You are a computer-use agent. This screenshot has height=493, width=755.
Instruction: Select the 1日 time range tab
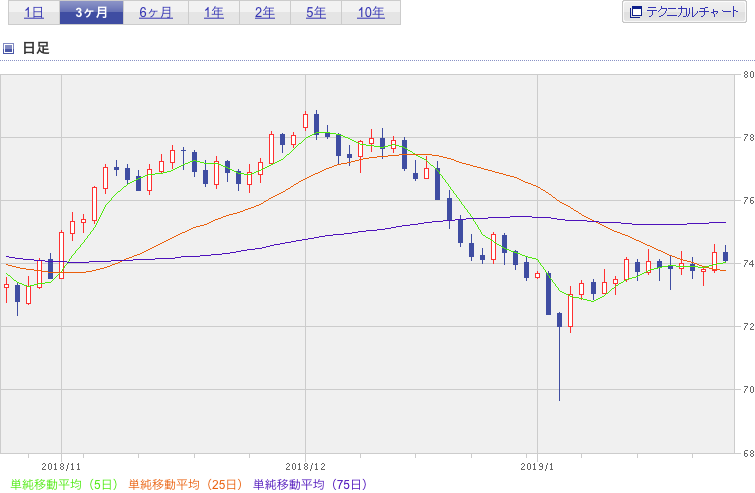tap(34, 13)
